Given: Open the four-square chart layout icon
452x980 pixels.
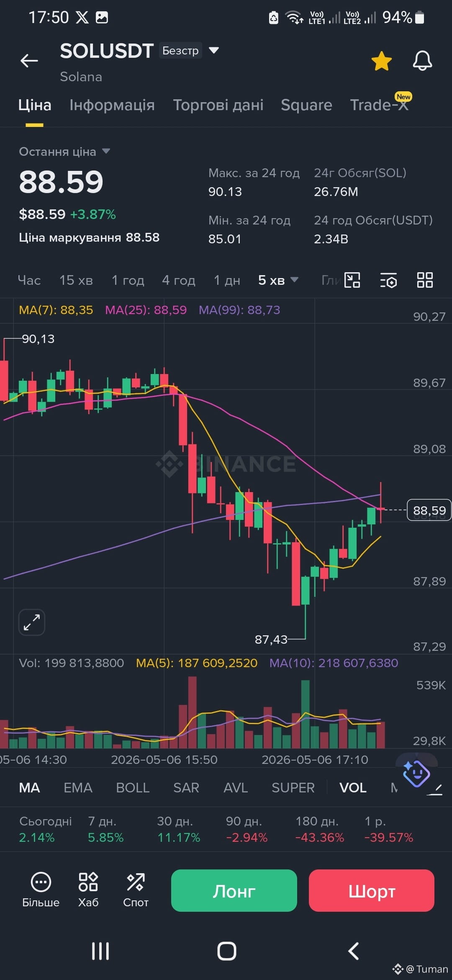Looking at the screenshot, I should [425, 280].
